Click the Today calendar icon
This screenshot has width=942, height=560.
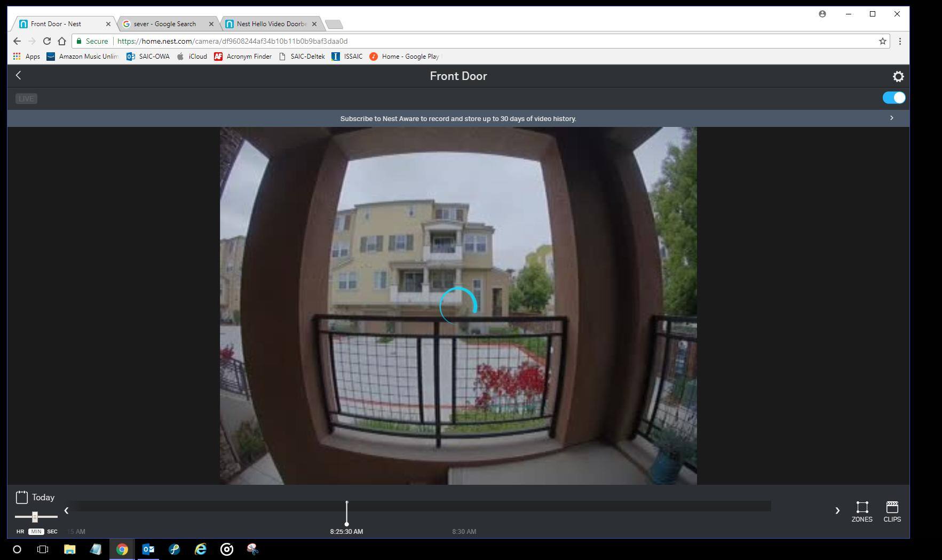pyautogui.click(x=22, y=497)
